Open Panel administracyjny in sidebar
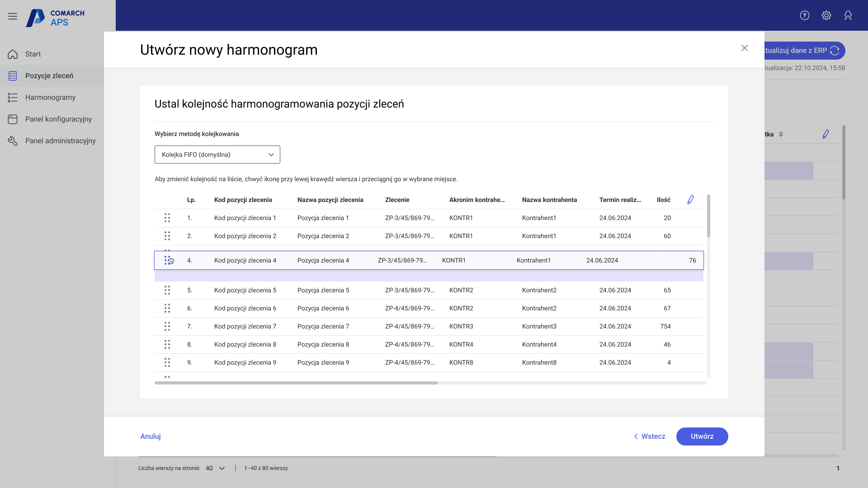The width and height of the screenshot is (868, 488). [x=60, y=141]
